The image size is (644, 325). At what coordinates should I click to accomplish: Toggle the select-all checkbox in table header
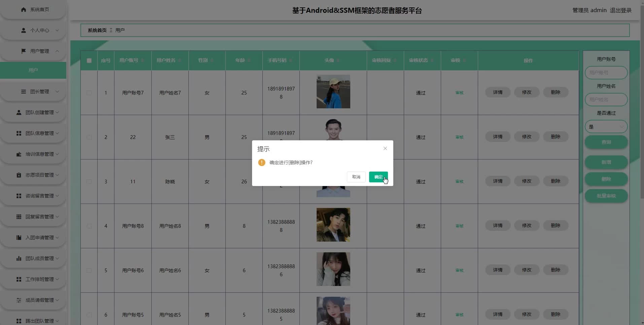[89, 61]
